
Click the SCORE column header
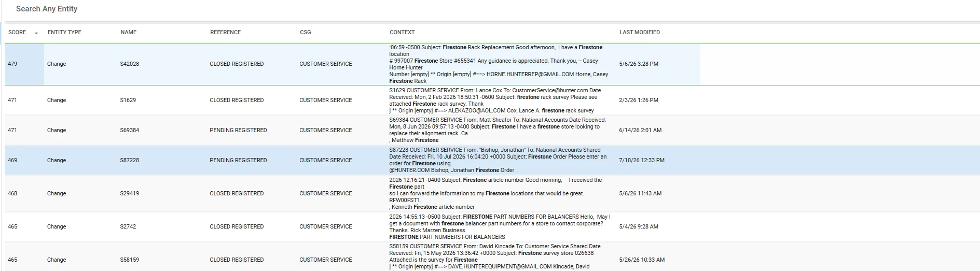tap(17, 32)
